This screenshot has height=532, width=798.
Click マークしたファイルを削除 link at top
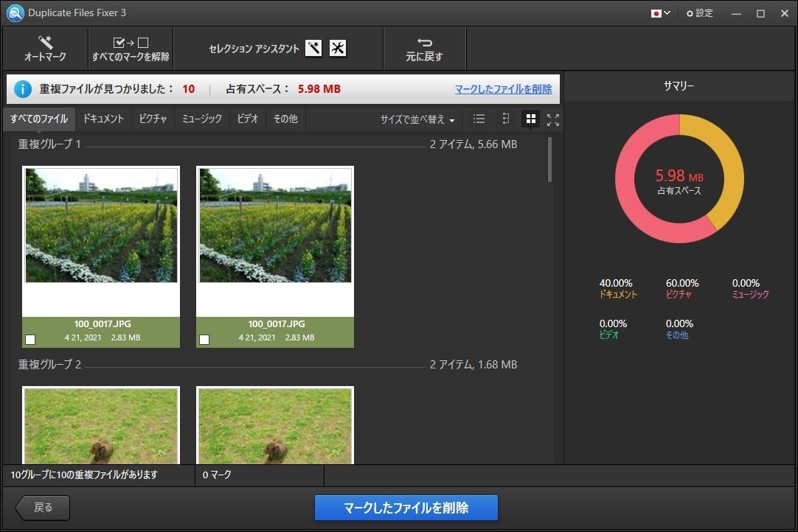pos(503,89)
